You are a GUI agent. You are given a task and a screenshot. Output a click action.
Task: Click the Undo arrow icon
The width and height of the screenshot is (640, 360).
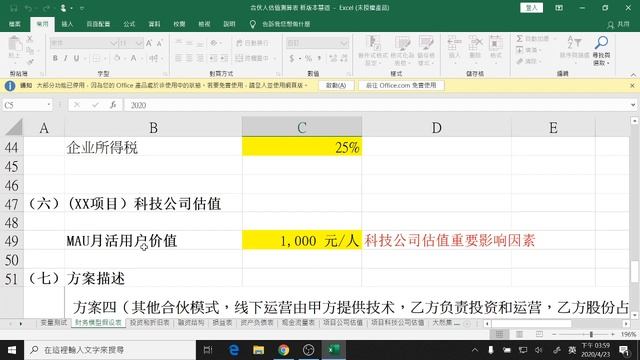(29, 8)
